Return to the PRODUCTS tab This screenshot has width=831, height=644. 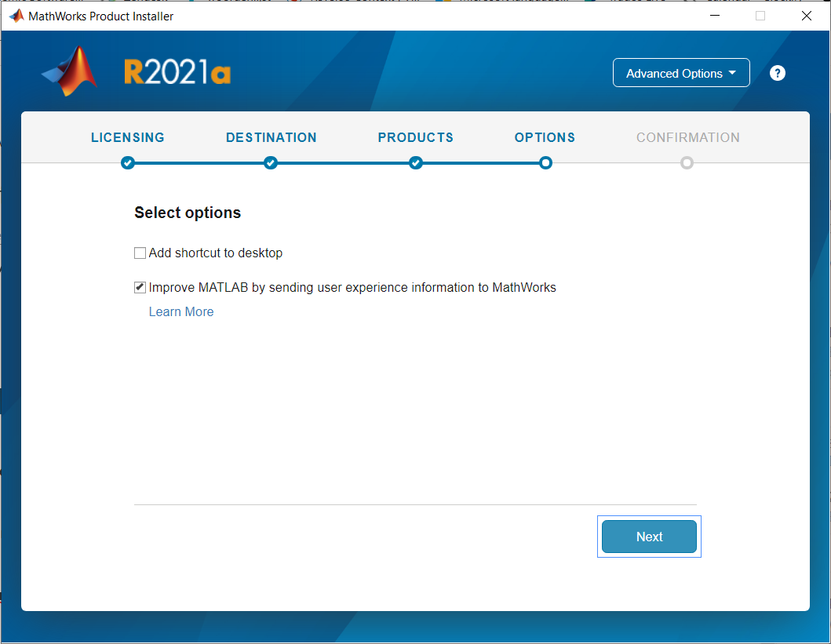416,138
